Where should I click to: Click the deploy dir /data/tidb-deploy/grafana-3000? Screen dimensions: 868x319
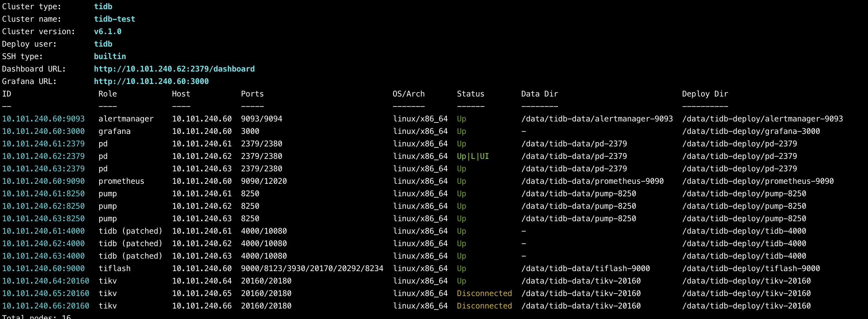(751, 131)
